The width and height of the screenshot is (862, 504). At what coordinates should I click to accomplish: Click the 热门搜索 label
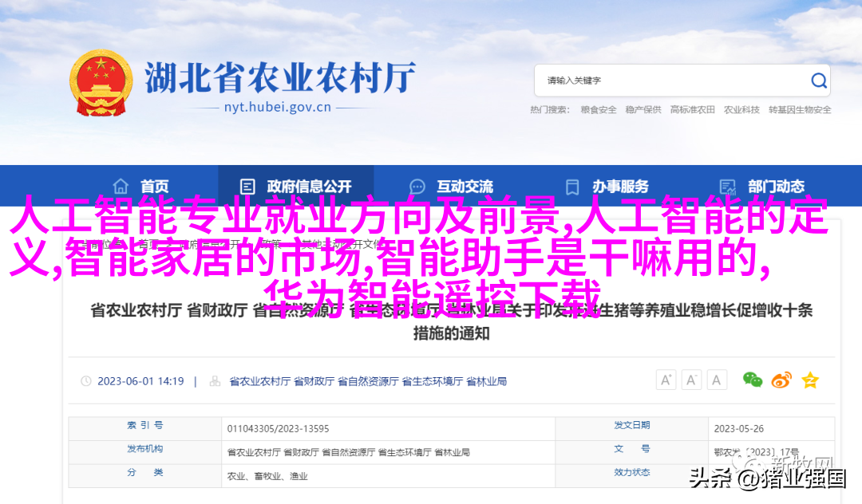pos(550,110)
